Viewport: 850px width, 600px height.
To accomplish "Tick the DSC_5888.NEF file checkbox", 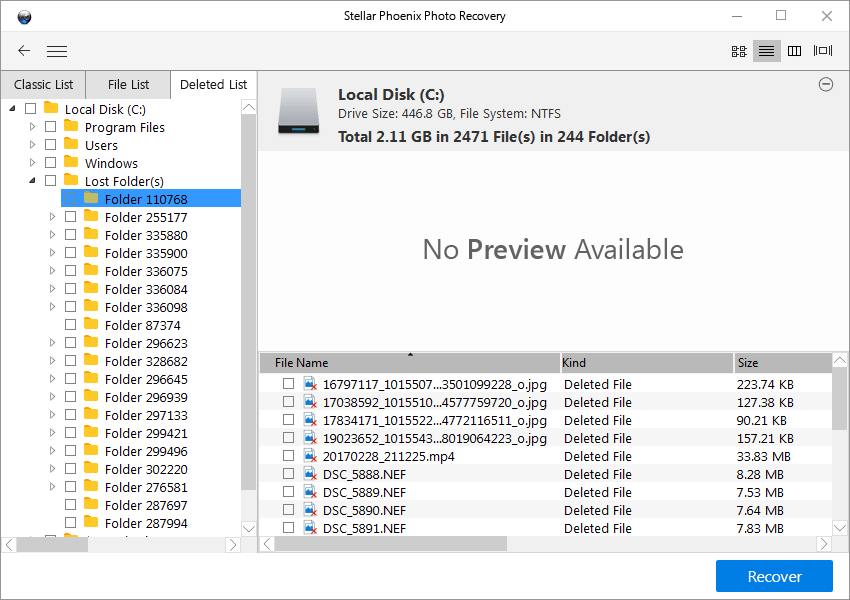I will [x=288, y=474].
